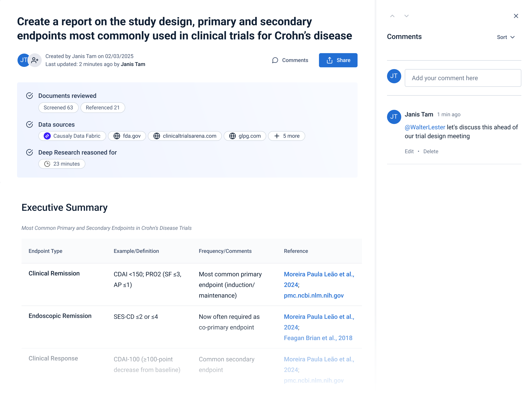This screenshot has width=532, height=395.
Task: Expand the 5 more data sources chip
Action: tap(286, 136)
